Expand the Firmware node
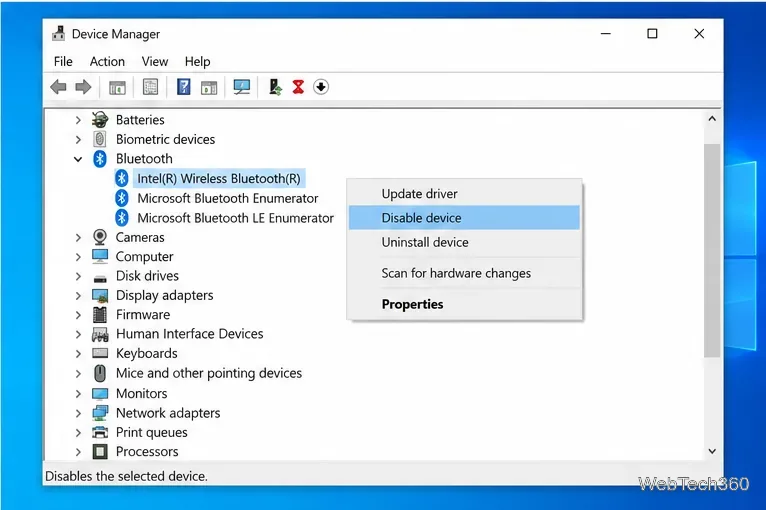Screen dimensions: 766x510 [78, 315]
